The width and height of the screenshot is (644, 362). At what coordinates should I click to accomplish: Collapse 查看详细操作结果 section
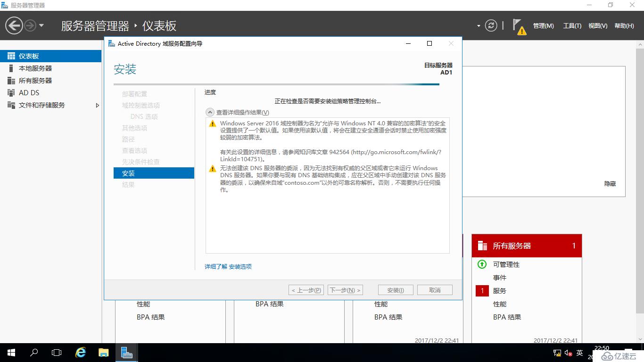(209, 112)
